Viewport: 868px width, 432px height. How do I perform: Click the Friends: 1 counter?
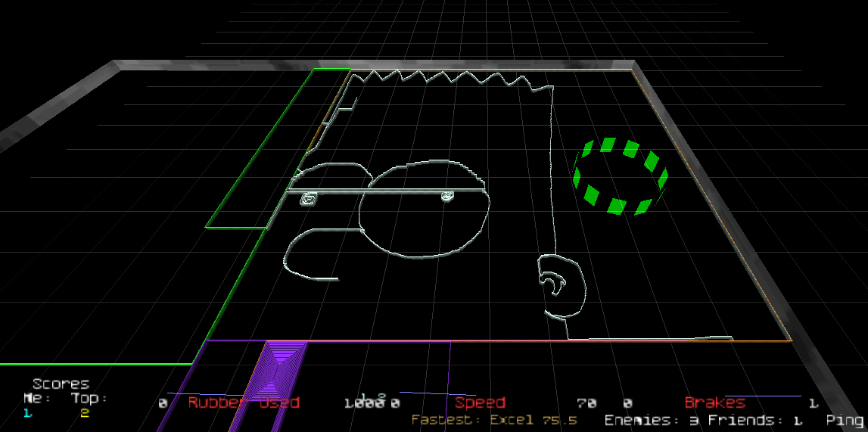point(755,420)
